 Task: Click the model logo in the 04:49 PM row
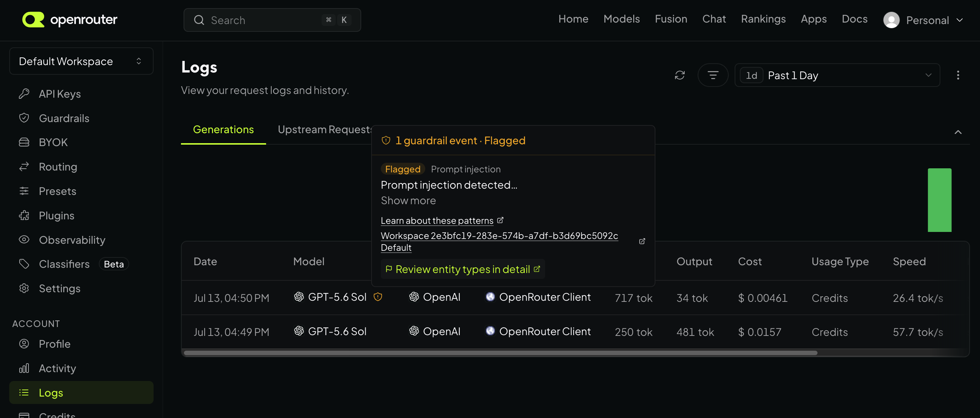pos(299,331)
